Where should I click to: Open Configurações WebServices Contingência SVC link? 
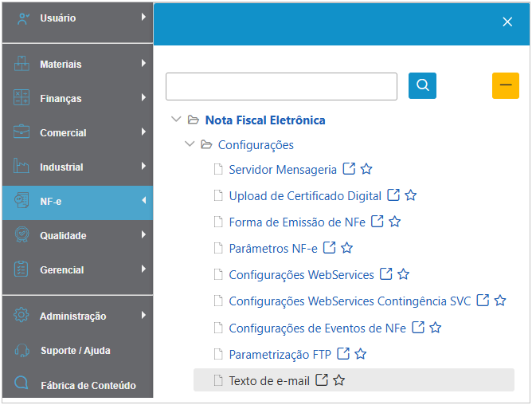click(350, 301)
